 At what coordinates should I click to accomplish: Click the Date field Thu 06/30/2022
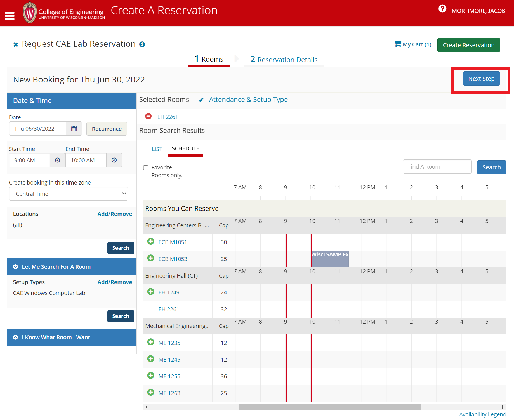(x=37, y=129)
